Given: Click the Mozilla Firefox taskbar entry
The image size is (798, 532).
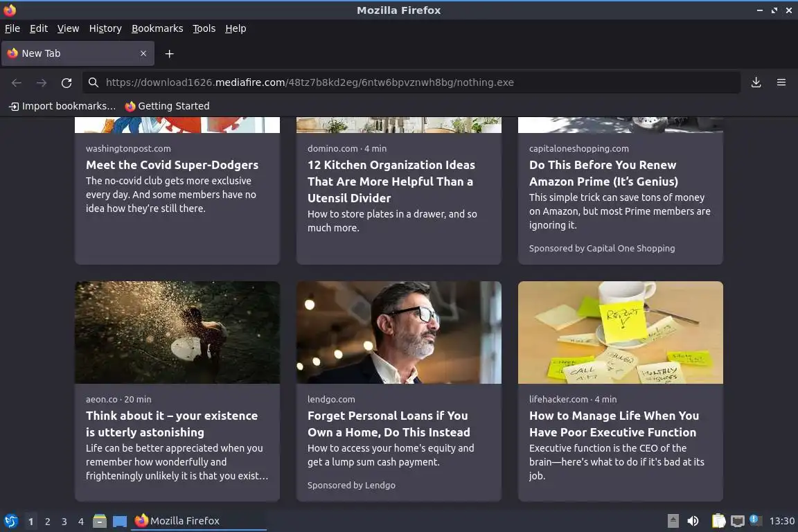Looking at the screenshot, I should coord(199,521).
